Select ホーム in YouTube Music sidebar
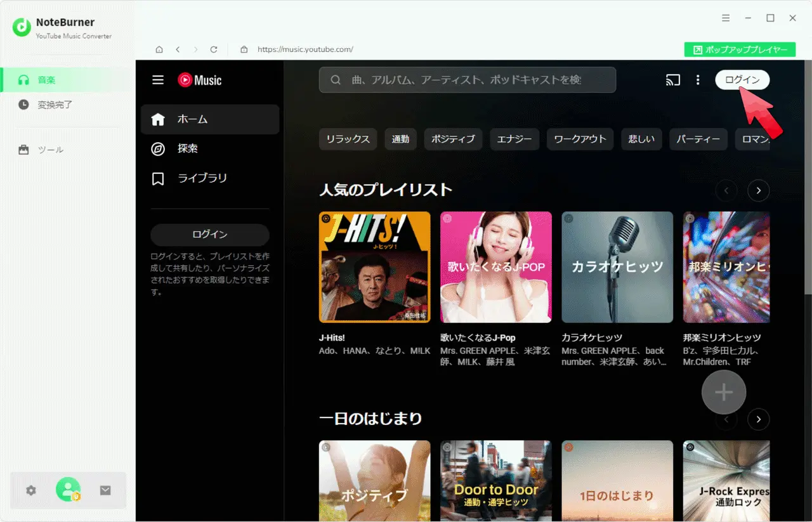Image resolution: width=812 pixels, height=522 pixels. (210, 119)
